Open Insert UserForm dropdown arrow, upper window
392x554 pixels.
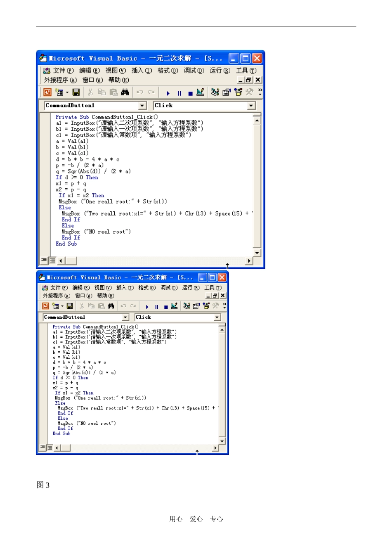[67, 92]
